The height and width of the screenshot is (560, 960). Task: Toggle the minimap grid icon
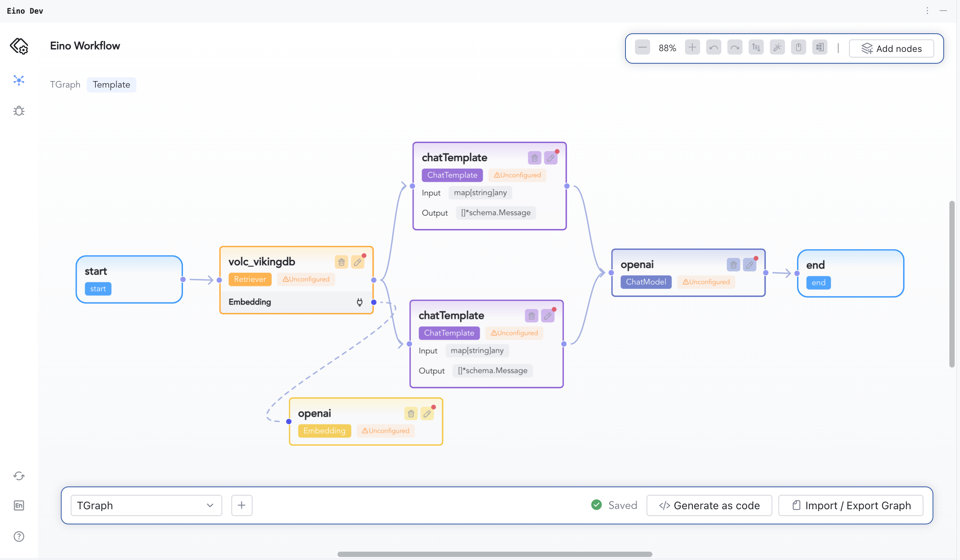click(x=819, y=48)
